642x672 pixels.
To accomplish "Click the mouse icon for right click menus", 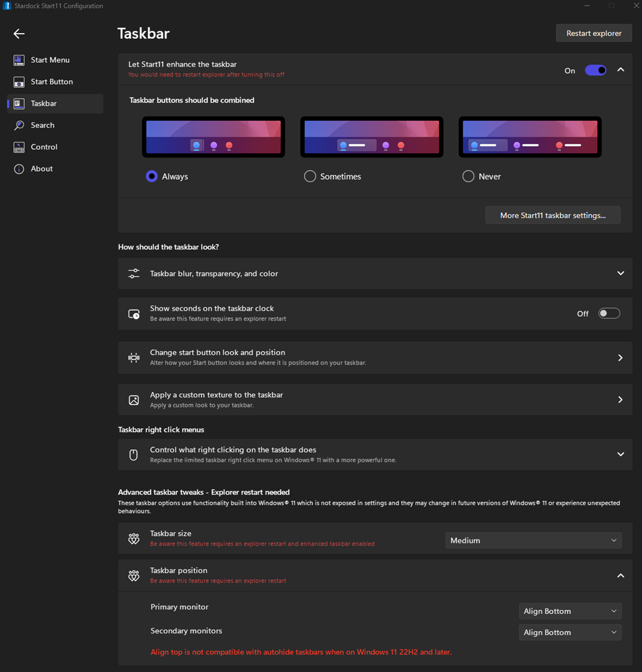I will (x=134, y=455).
